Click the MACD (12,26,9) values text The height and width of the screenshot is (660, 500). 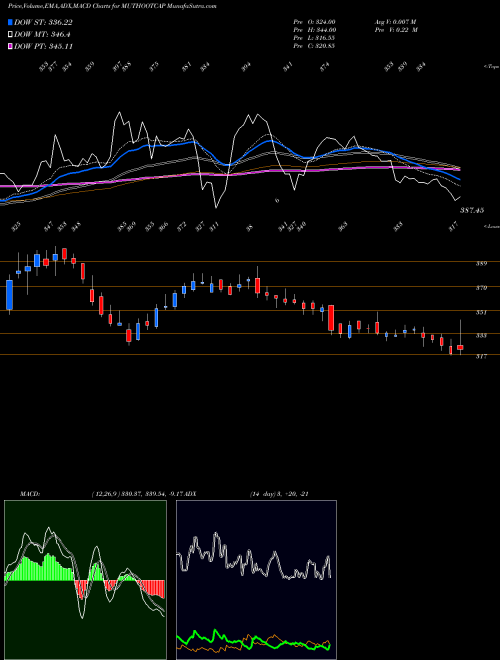click(137, 494)
